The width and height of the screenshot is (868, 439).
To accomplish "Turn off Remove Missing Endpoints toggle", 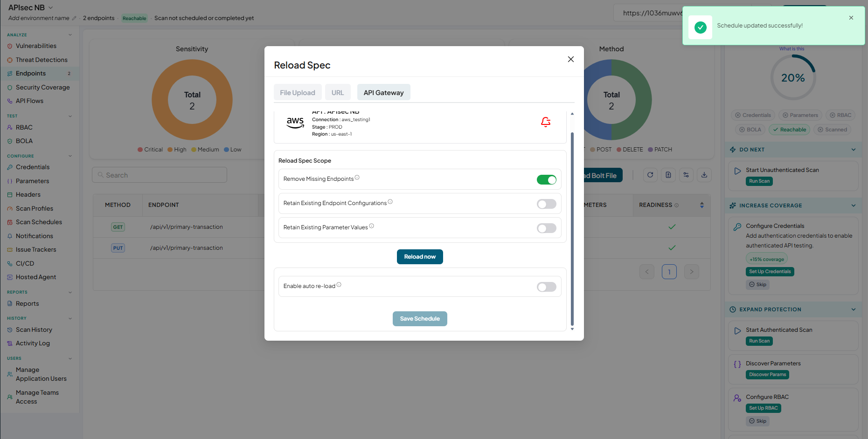I will tap(547, 179).
